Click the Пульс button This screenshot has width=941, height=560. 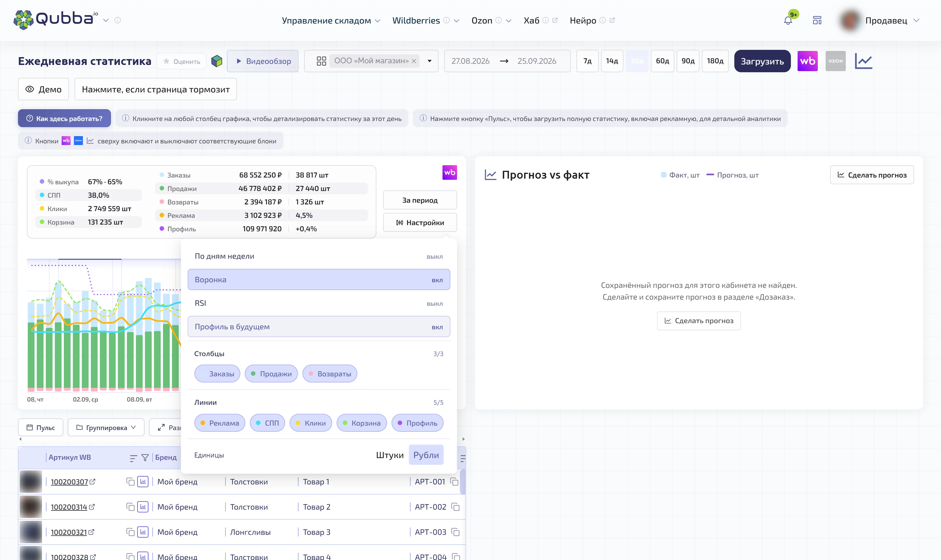(x=40, y=428)
